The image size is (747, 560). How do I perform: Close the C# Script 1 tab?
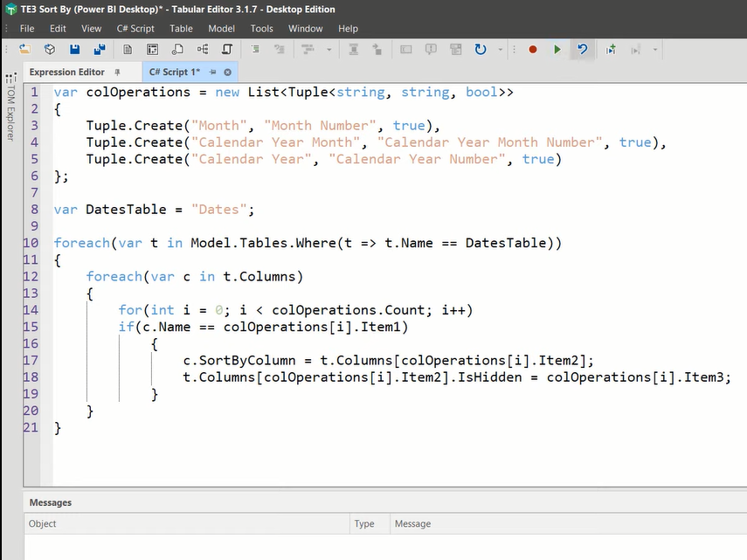[x=228, y=73]
